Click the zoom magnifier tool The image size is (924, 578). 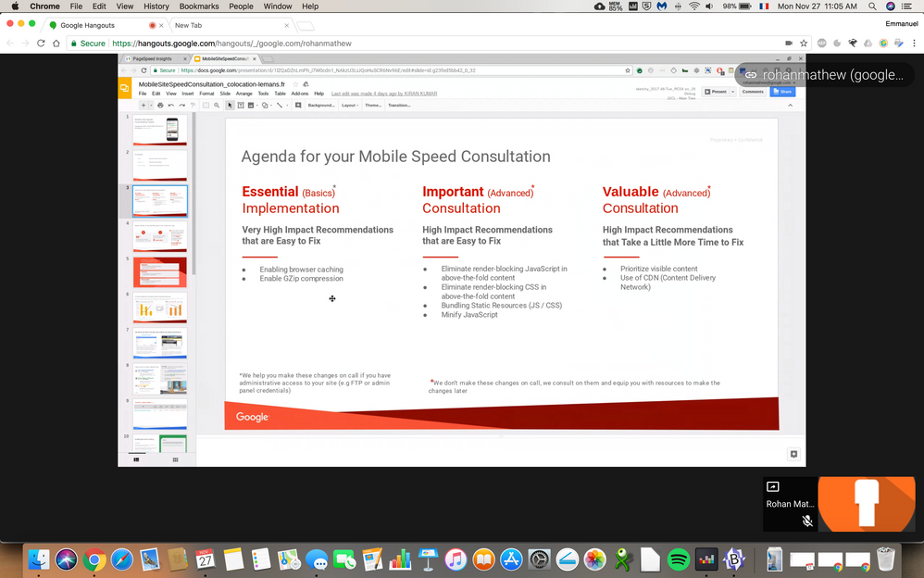pos(217,106)
